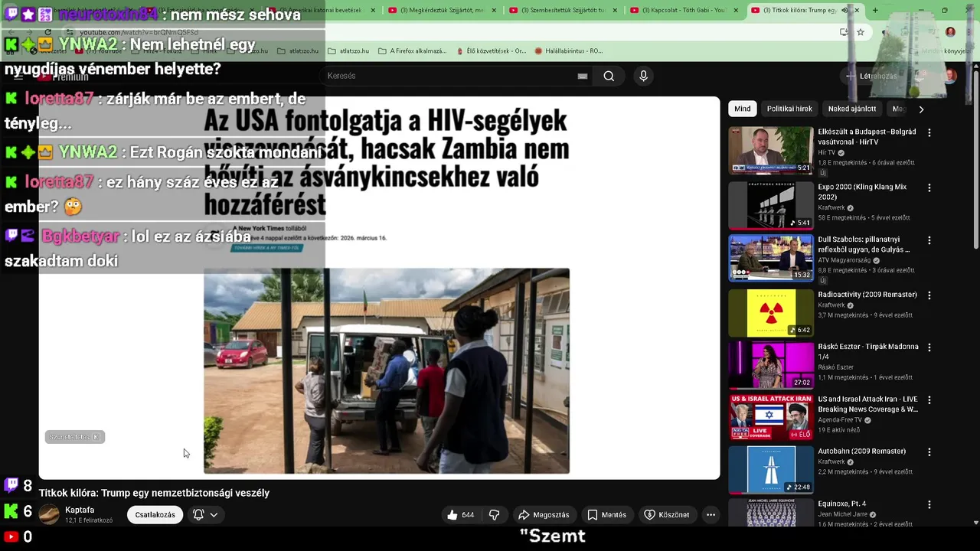
Task: Dislike the video with thumbs down
Action: point(495,515)
